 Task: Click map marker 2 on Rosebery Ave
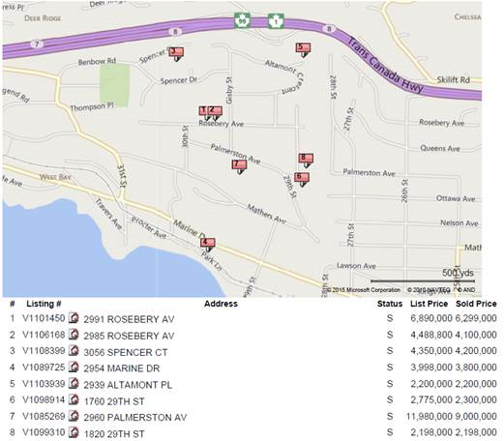pyautogui.click(x=215, y=113)
